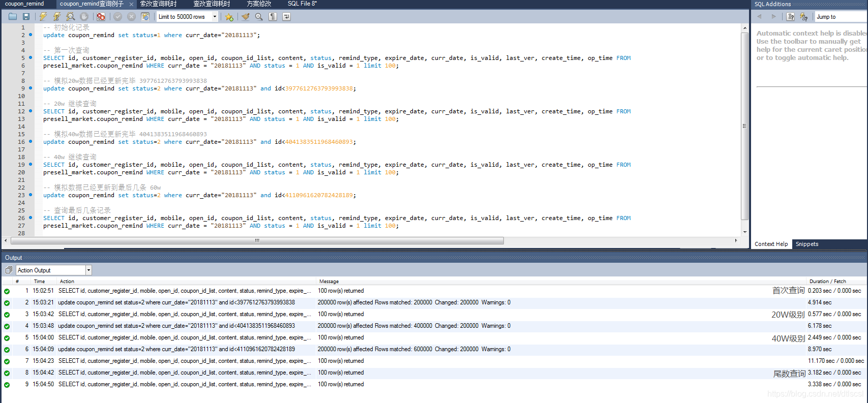Viewport: 868px width, 403px height.
Task: Click the green success icon of output row 1
Action: tap(7, 291)
